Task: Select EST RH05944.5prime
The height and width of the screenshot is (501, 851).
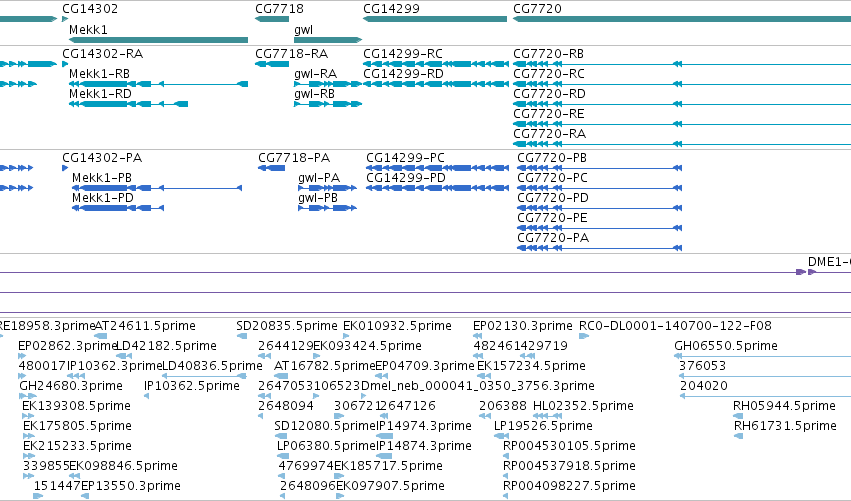Action: pos(784,407)
